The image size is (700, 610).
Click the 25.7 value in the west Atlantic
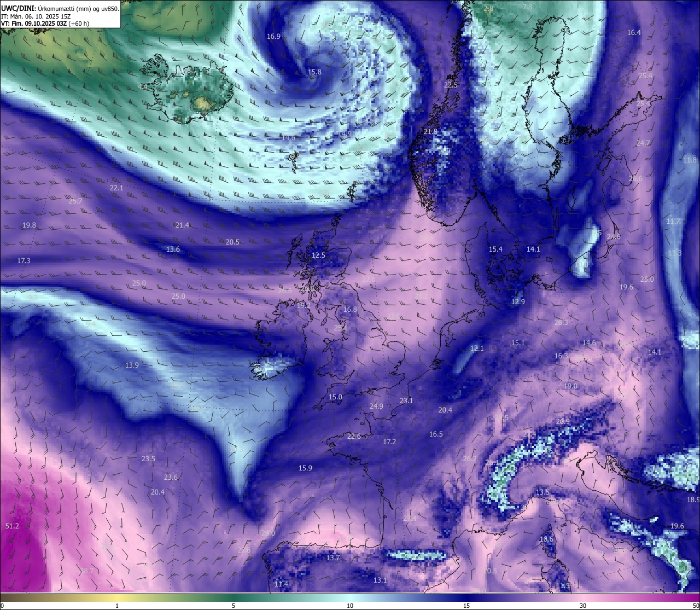coord(75,201)
